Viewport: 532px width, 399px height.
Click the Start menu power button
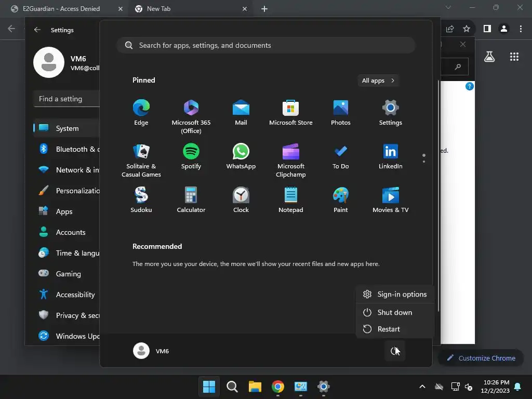[x=395, y=351]
